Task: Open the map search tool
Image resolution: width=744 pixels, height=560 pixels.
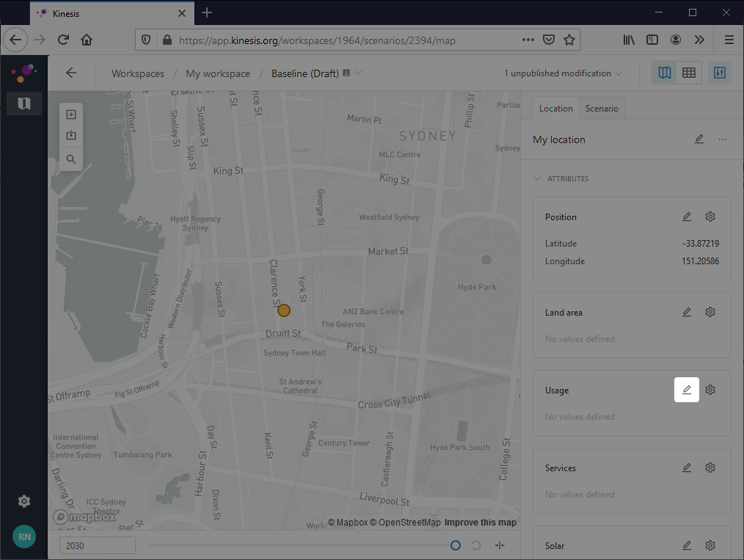Action: pos(71,159)
